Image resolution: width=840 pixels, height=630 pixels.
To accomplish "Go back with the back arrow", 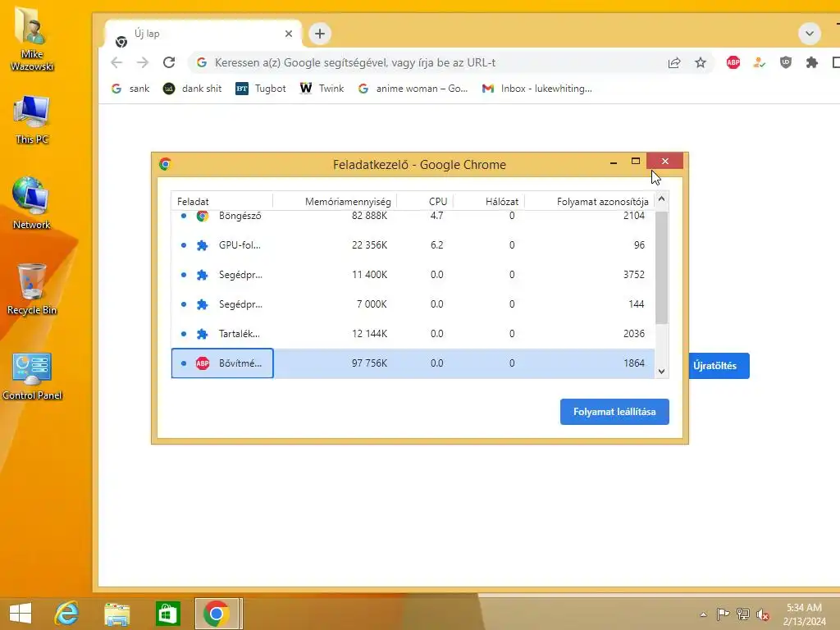I will 116,62.
